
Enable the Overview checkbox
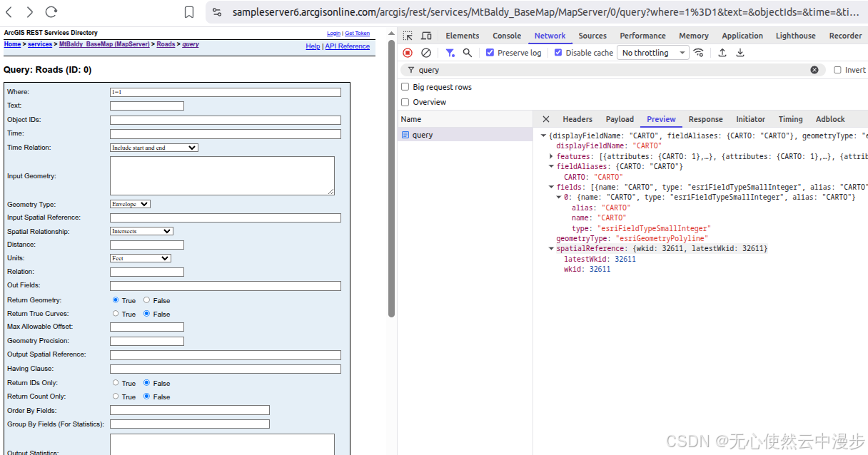click(405, 102)
